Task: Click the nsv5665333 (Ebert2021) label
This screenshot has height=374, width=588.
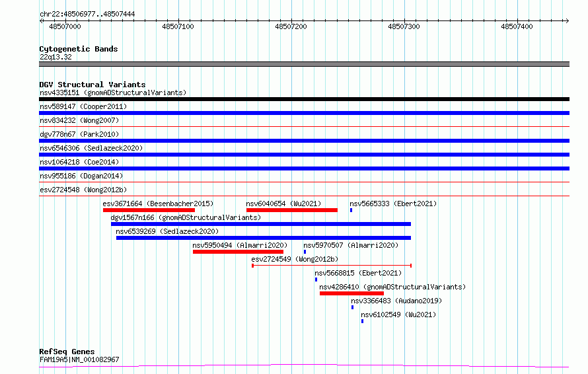Action: 393,204
